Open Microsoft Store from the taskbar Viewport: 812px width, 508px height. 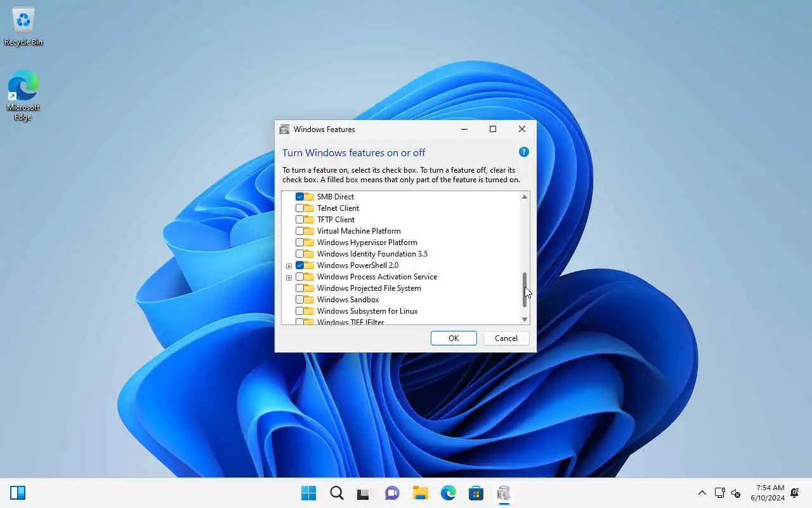click(476, 493)
